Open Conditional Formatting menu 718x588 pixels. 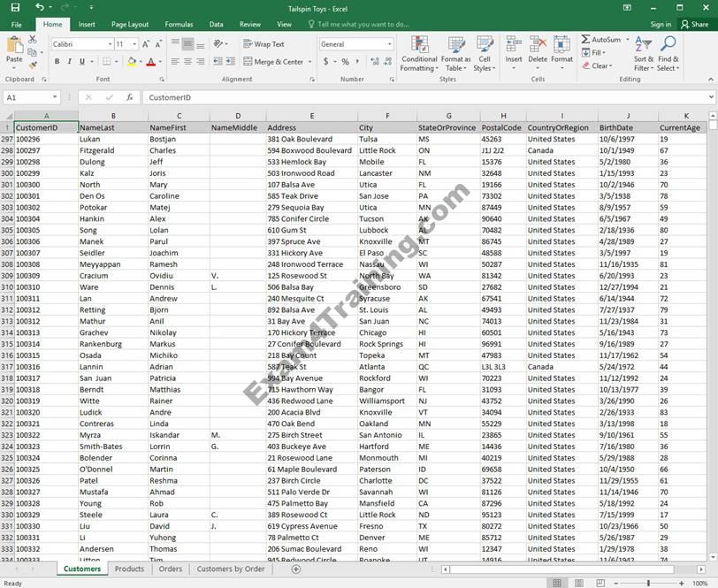pyautogui.click(x=419, y=55)
